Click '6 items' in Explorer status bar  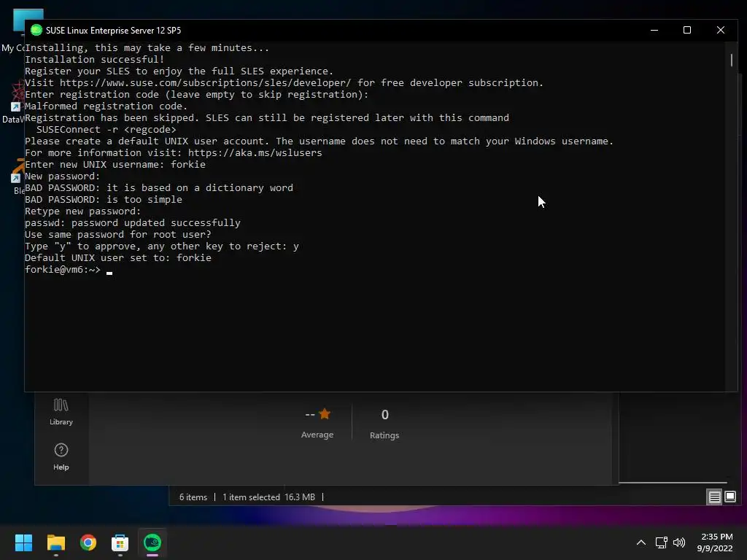click(x=193, y=497)
